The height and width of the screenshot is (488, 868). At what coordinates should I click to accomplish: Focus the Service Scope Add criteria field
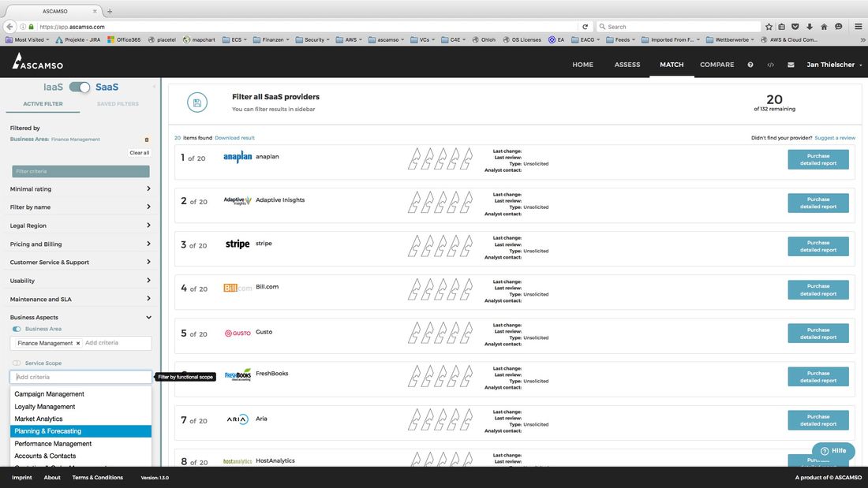(80, 378)
